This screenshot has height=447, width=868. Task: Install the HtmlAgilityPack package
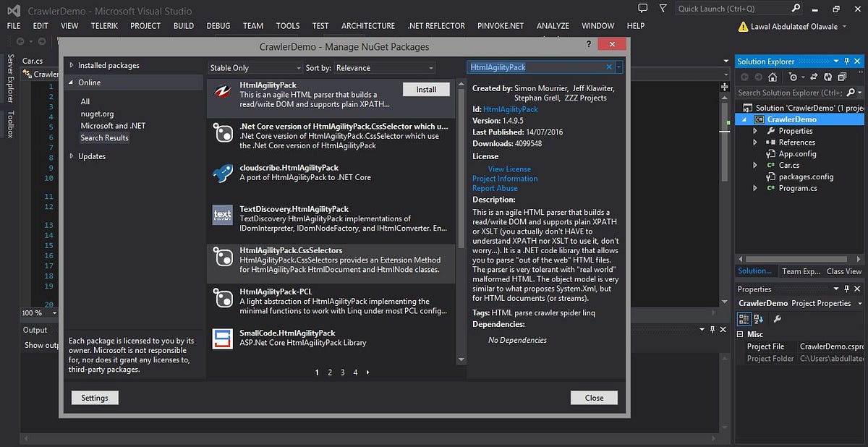click(x=426, y=90)
